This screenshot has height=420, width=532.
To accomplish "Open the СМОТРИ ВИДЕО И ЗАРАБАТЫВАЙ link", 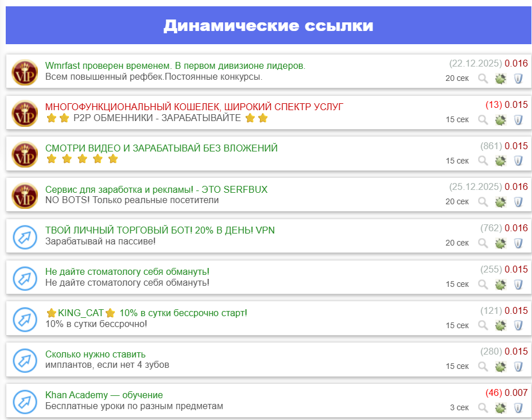I will [x=161, y=148].
